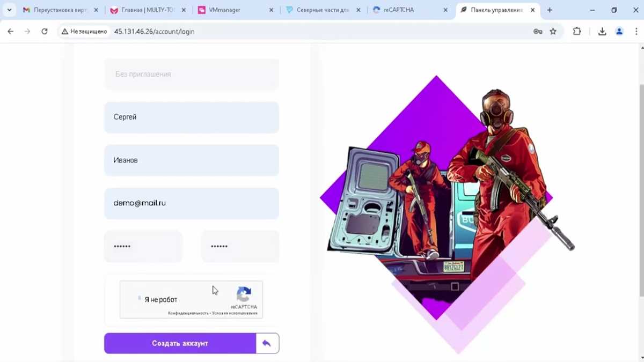Image resolution: width=644 pixels, height=362 pixels.
Task: Close the 'Северные части для' tab
Action: [358, 10]
